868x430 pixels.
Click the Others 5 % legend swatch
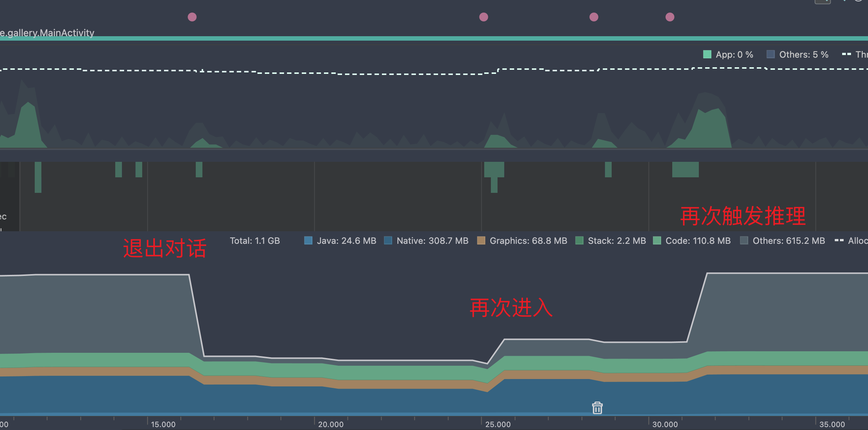click(770, 55)
